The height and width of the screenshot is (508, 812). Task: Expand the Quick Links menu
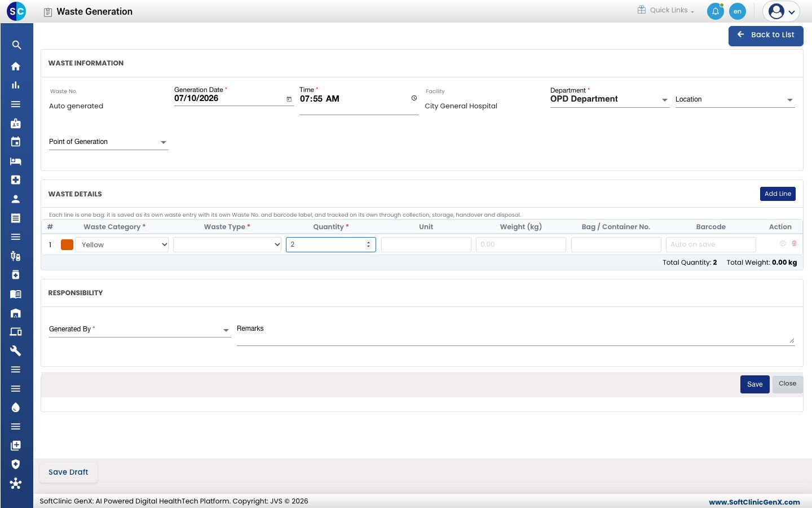click(666, 10)
